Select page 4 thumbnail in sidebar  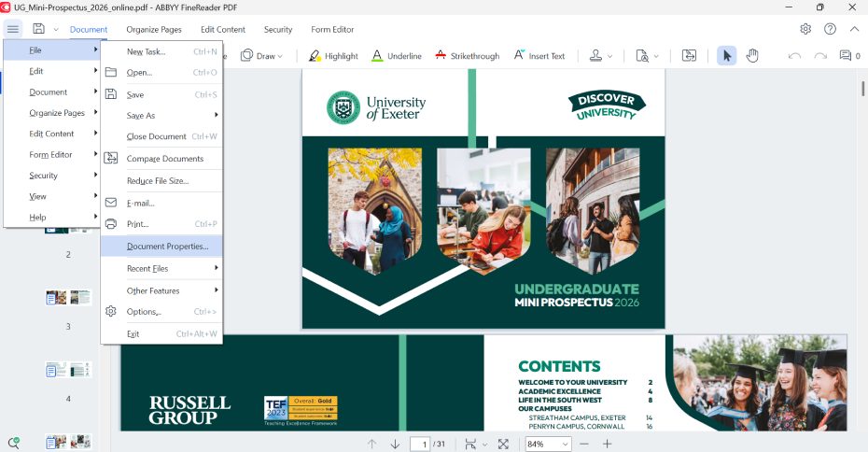tap(68, 370)
